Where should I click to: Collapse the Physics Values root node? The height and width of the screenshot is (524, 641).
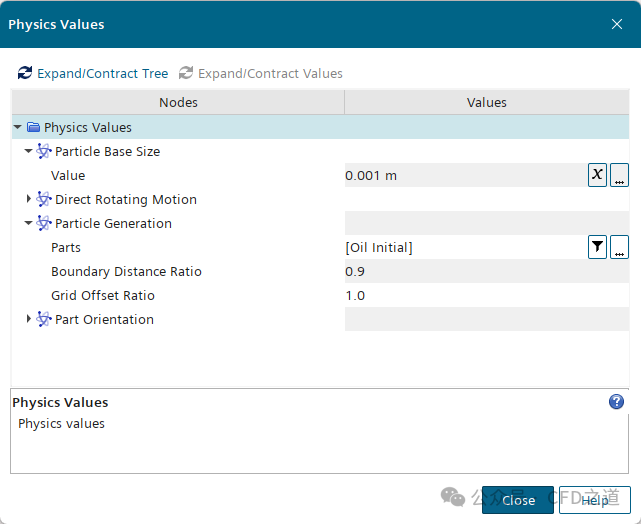(18, 128)
